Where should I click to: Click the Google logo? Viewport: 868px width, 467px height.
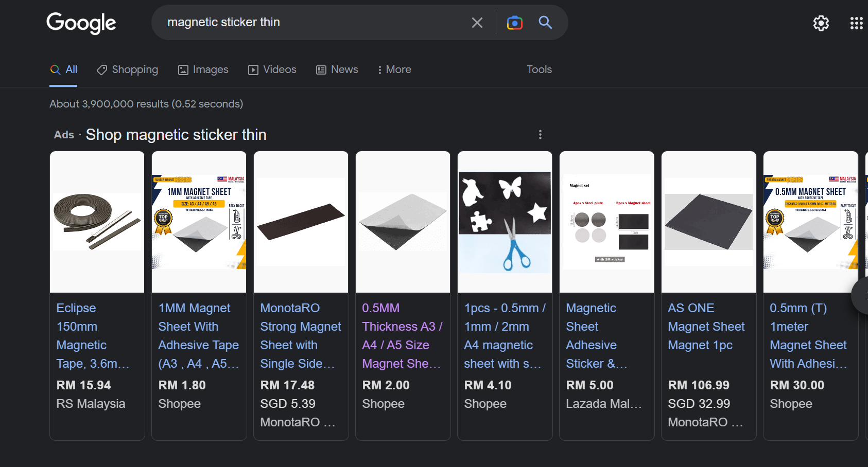tap(81, 23)
